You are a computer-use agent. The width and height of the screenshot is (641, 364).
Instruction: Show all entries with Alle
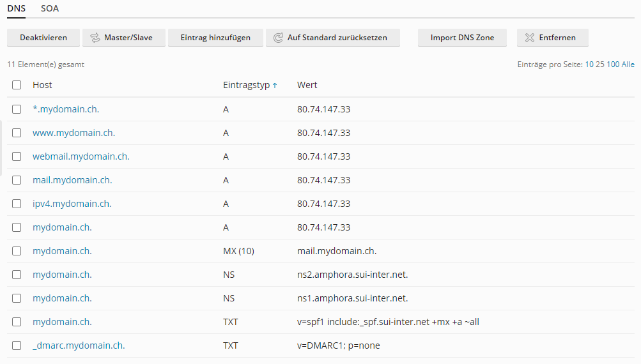pyautogui.click(x=628, y=64)
